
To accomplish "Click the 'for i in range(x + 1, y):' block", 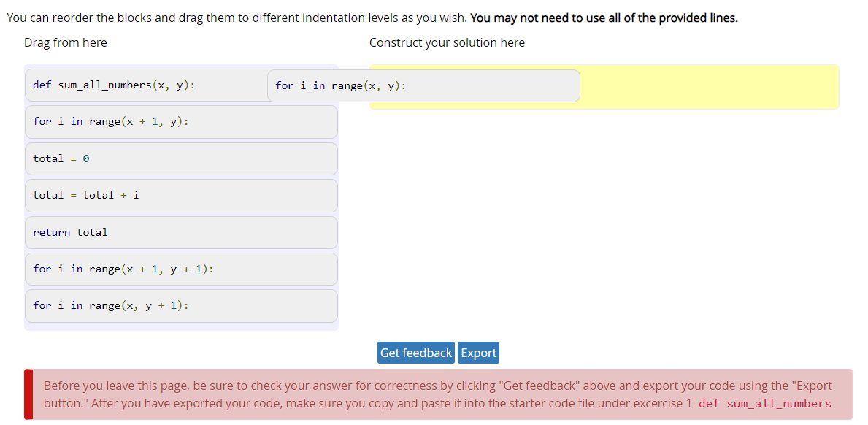I will pos(181,122).
